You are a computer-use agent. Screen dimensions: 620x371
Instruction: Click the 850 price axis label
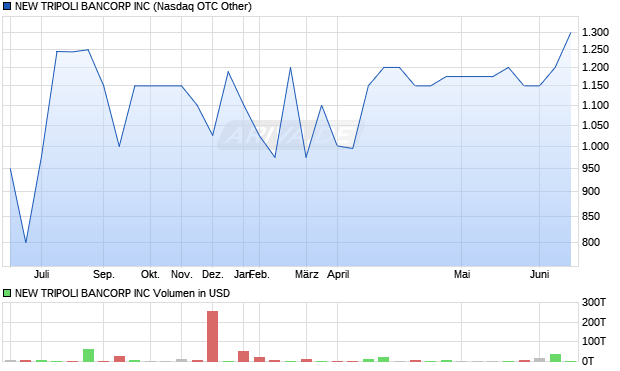[591, 216]
